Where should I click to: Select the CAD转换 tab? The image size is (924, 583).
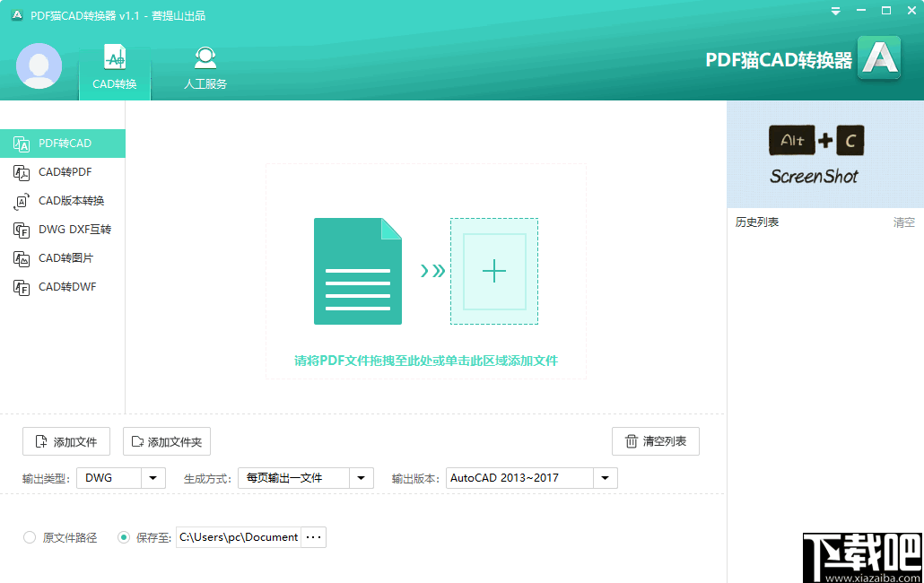pyautogui.click(x=114, y=67)
